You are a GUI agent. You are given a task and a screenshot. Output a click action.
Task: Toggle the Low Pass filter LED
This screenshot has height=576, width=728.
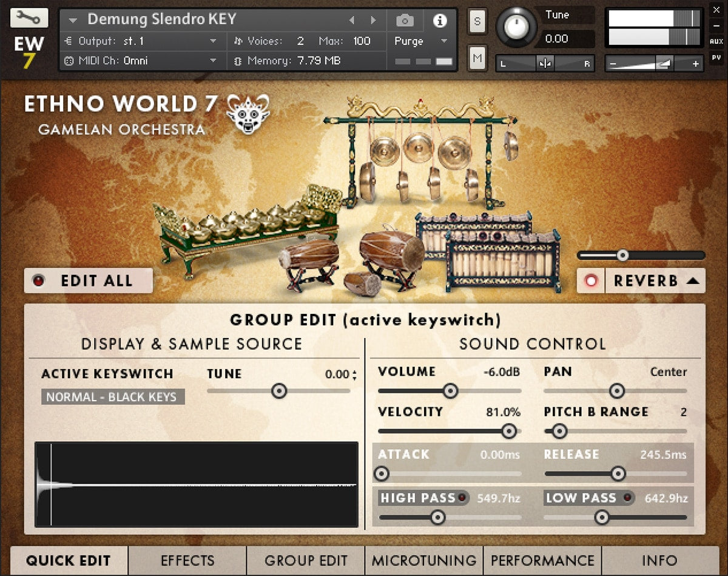point(627,498)
